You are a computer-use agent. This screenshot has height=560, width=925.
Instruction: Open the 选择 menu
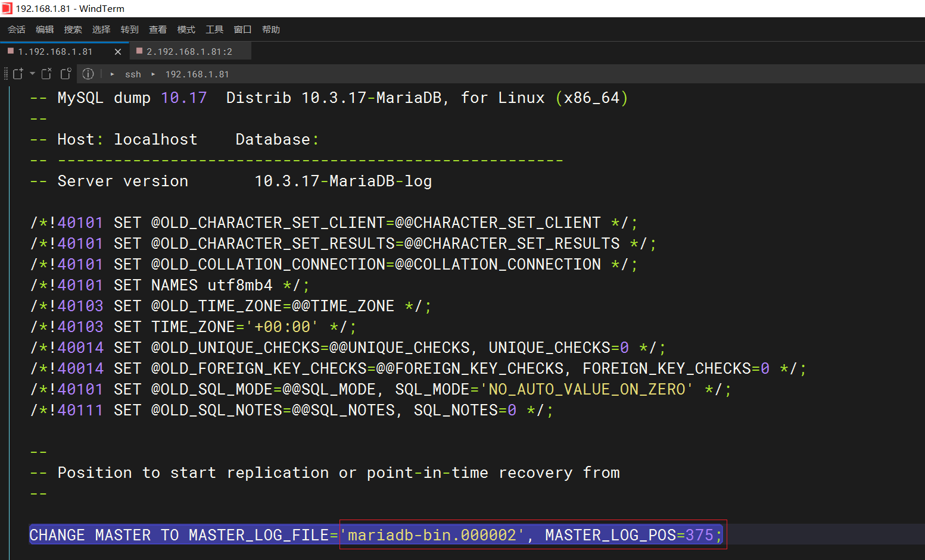pyautogui.click(x=101, y=29)
